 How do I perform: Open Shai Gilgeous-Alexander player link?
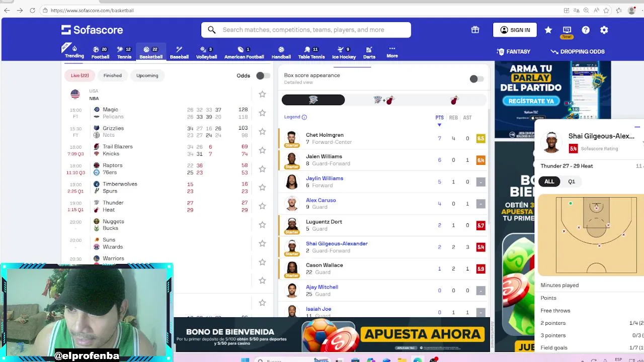(x=337, y=243)
